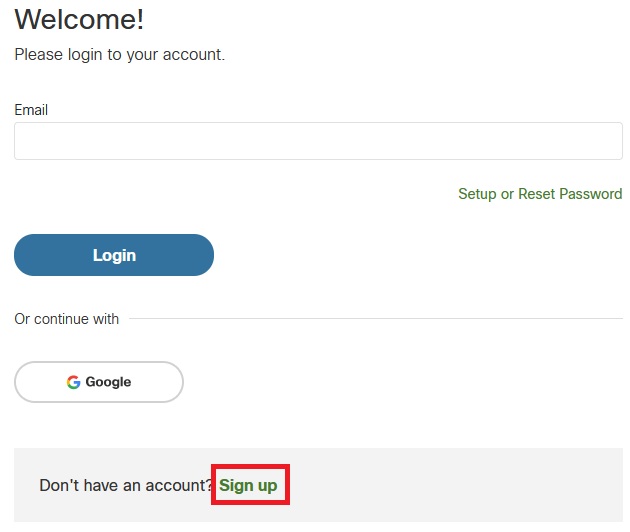Click the 'Please login to your account.' text
Viewport: 630px width, 532px height.
point(119,55)
